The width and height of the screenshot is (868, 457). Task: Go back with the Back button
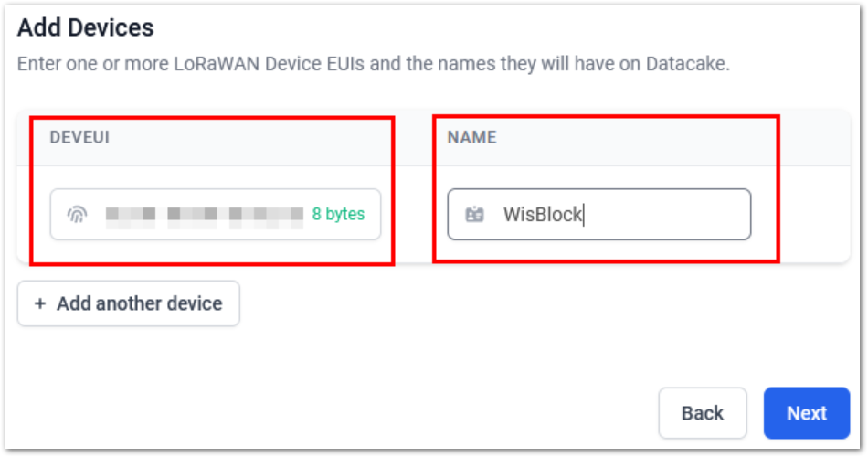click(x=702, y=413)
